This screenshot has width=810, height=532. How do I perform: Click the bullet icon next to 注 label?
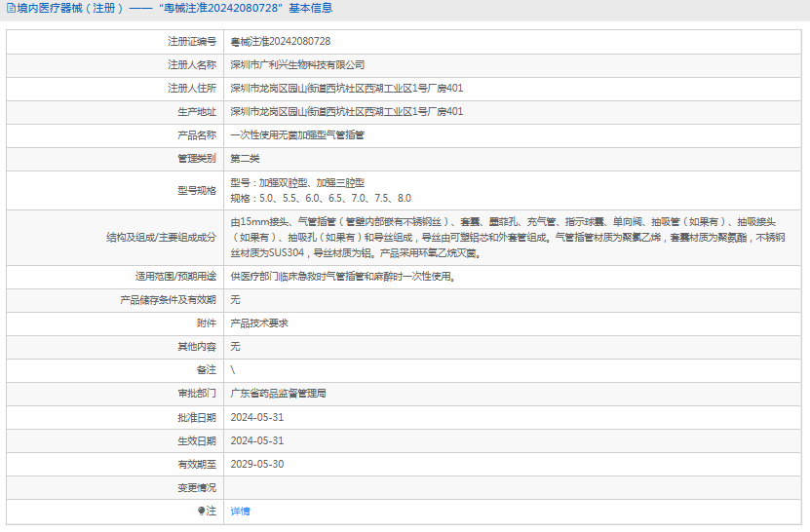[x=201, y=511]
